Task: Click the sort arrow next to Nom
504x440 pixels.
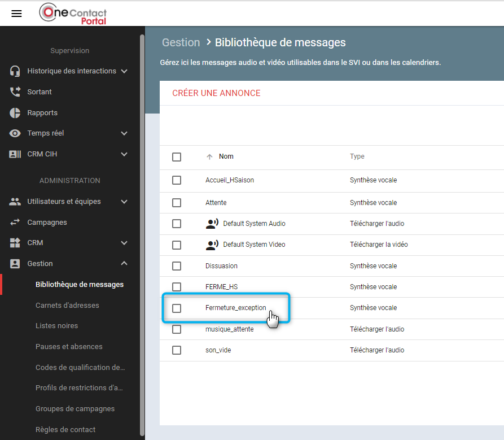Action: coord(209,156)
